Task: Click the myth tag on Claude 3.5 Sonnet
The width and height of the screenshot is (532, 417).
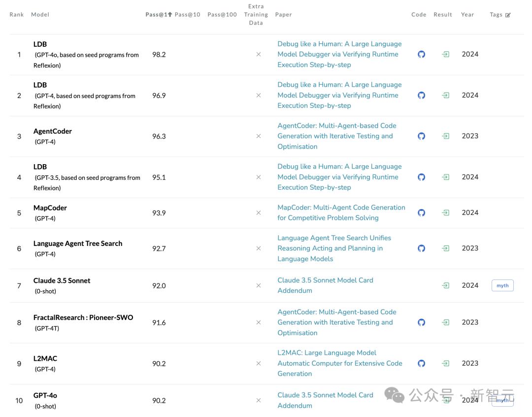Action: [502, 285]
